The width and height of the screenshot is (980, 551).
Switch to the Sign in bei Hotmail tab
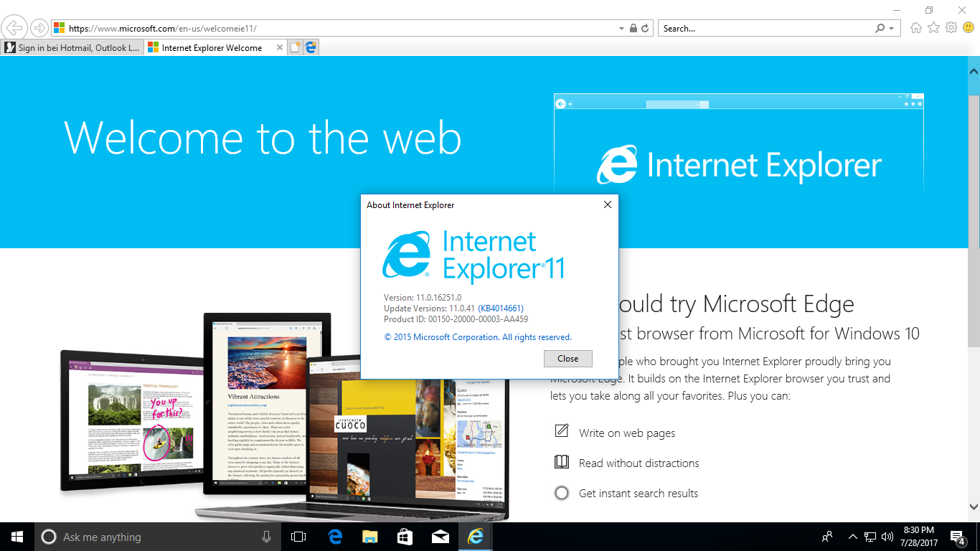tap(72, 48)
